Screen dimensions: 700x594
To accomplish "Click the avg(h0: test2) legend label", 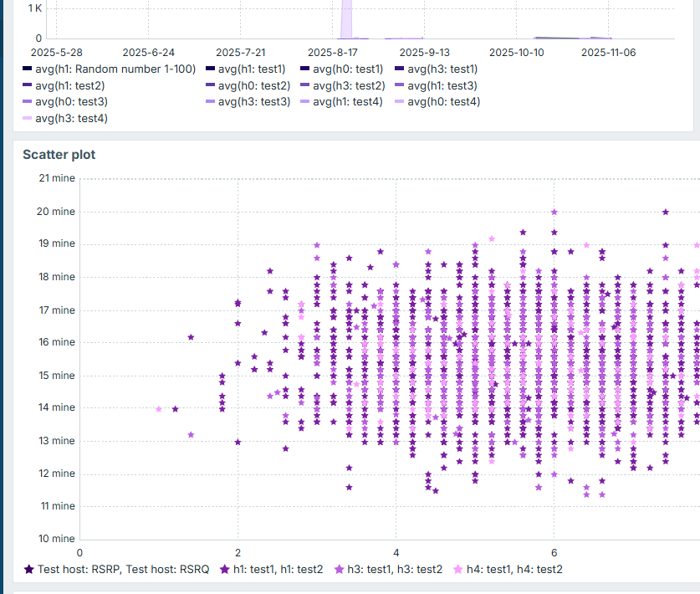I will click(254, 85).
